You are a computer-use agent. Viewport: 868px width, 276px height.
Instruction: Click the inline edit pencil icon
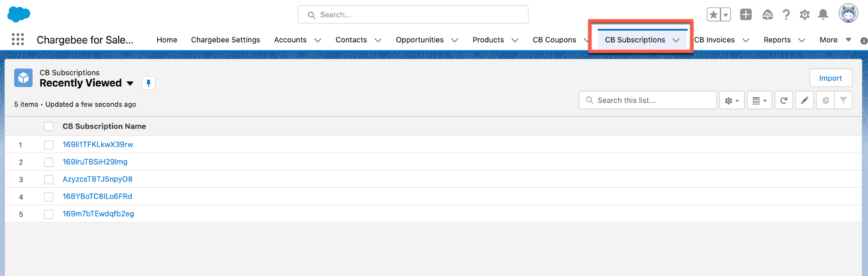pyautogui.click(x=804, y=100)
